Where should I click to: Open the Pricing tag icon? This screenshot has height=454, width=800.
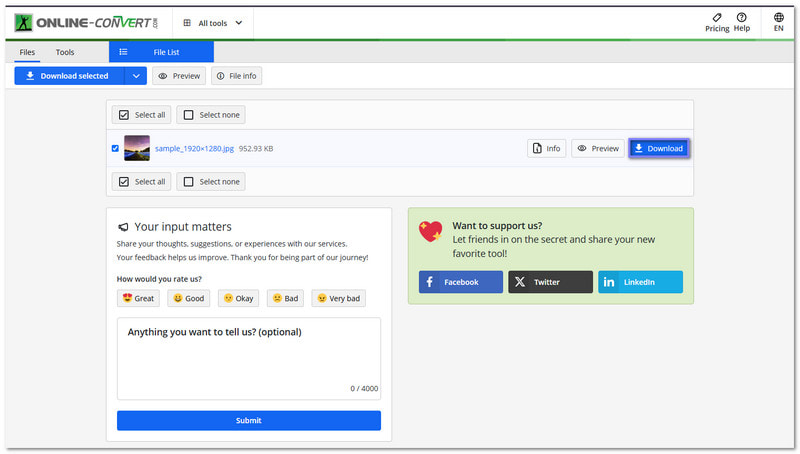pos(717,18)
